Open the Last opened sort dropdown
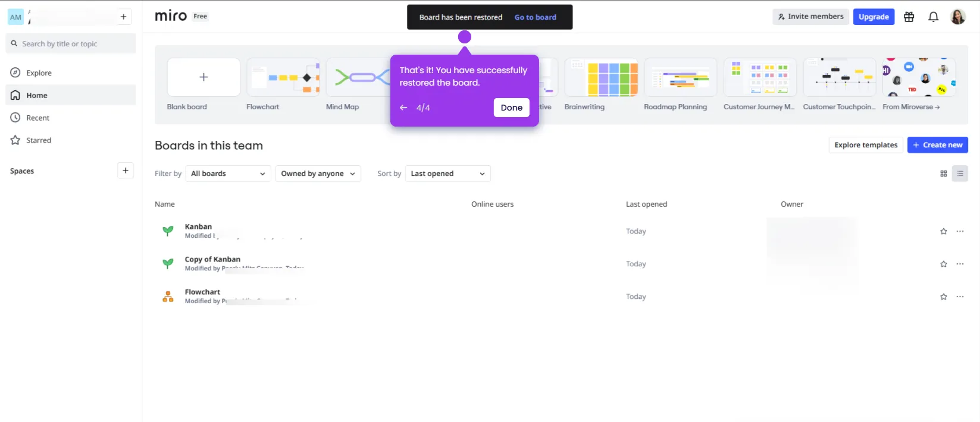Image resolution: width=980 pixels, height=422 pixels. tap(447, 174)
